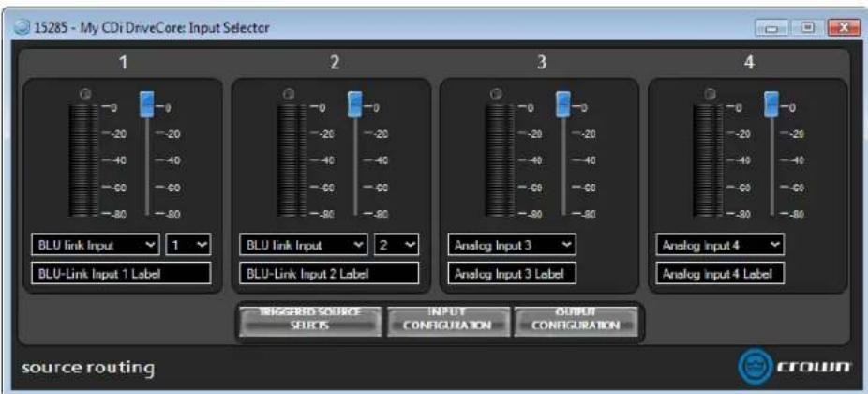Edit the Analog Input 3 Label field
Viewport: 868px width, 394px height.
click(512, 274)
